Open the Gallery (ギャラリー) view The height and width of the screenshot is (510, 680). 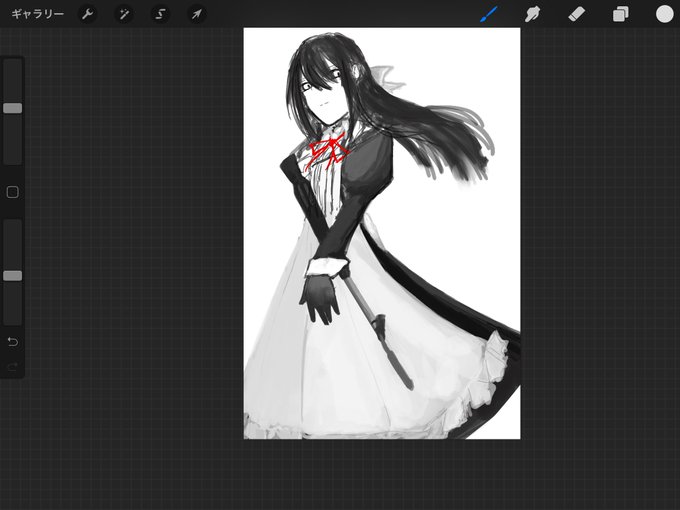pyautogui.click(x=38, y=14)
